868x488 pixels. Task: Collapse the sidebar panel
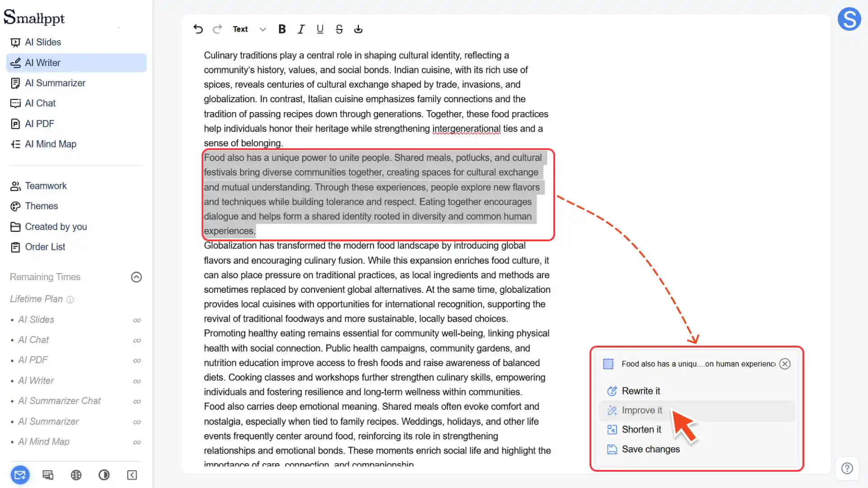tap(132, 475)
